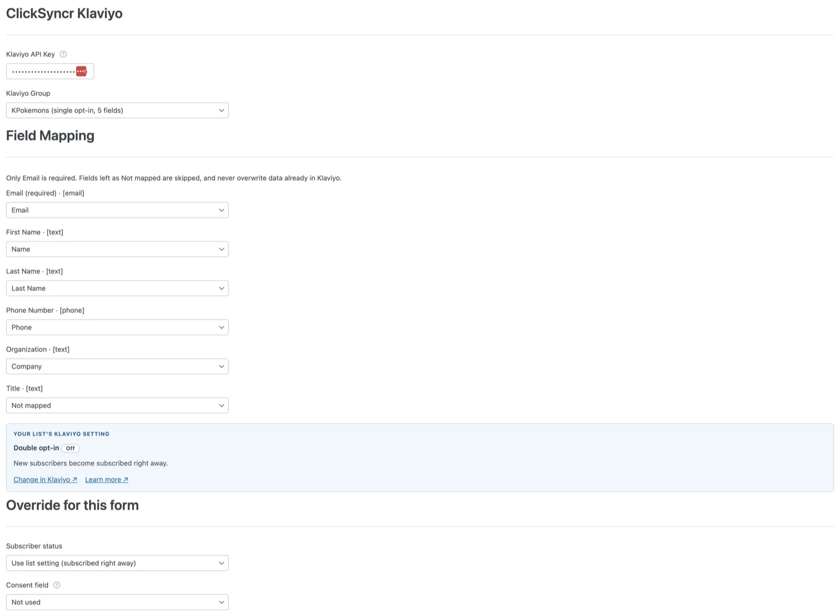Click the Email (required) · [email] label
The image size is (840, 616).
click(x=45, y=193)
